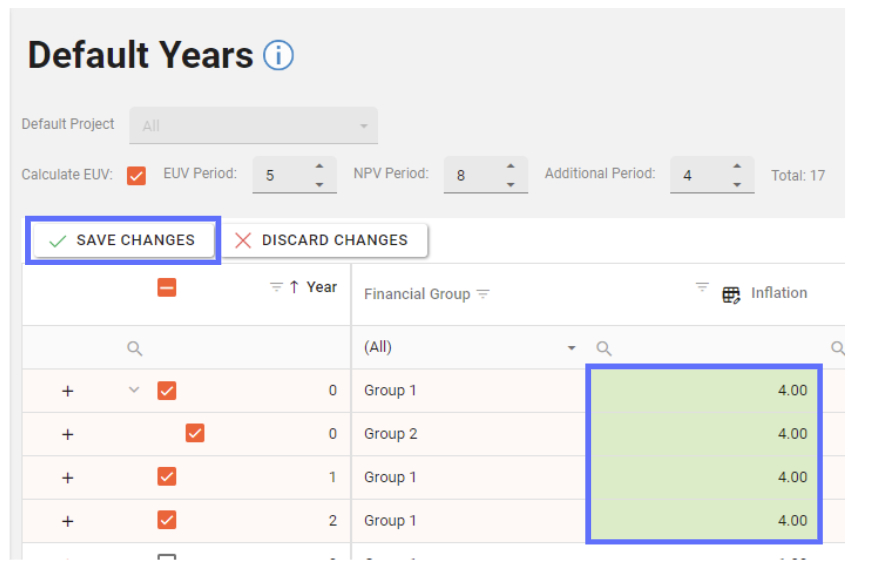Click the Inflation column filter icon
The height and width of the screenshot is (582, 869).
point(702,288)
